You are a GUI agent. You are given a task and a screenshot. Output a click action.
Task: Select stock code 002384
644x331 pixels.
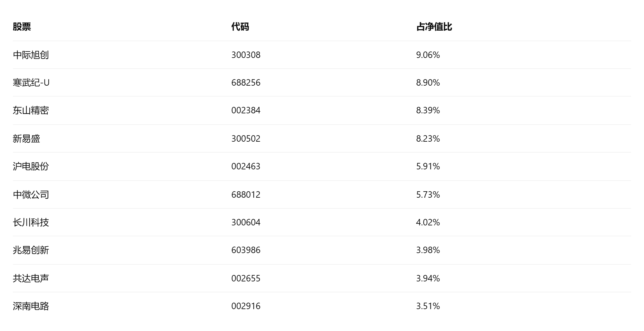pos(246,110)
